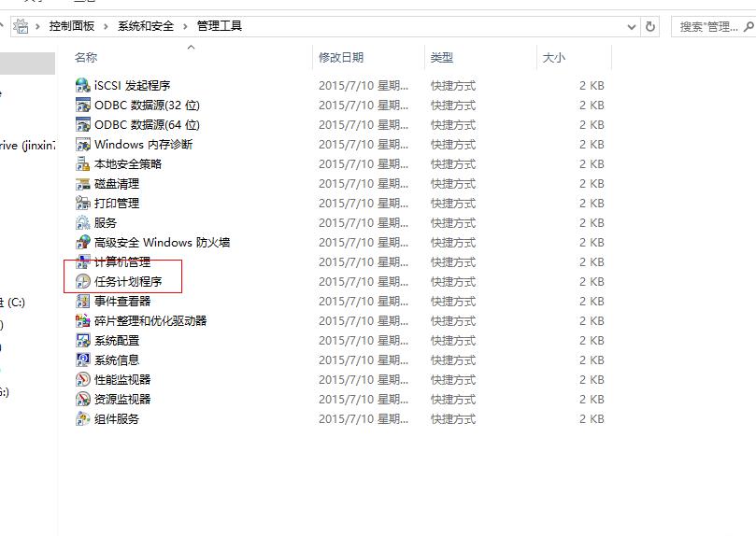Select the 组件服务 file name
This screenshot has width=756, height=536.
(117, 419)
